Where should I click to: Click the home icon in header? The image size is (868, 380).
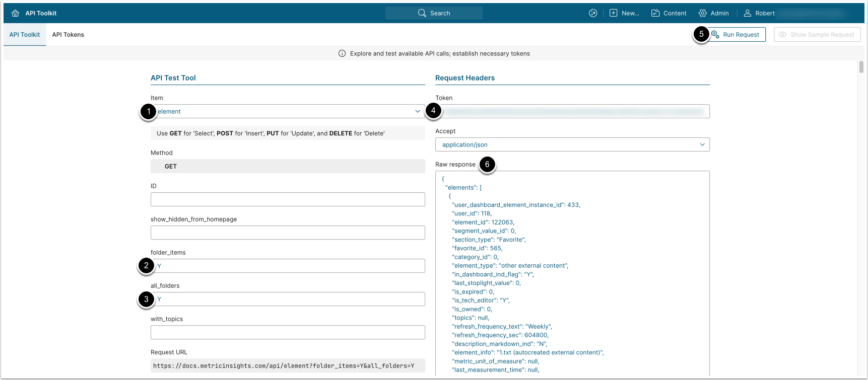click(x=15, y=13)
